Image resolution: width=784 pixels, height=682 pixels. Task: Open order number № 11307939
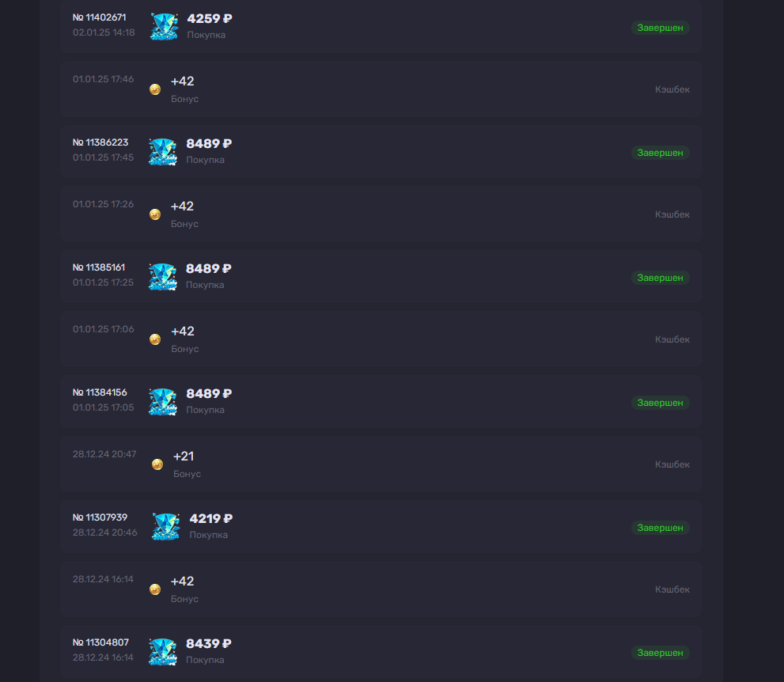[x=100, y=517]
